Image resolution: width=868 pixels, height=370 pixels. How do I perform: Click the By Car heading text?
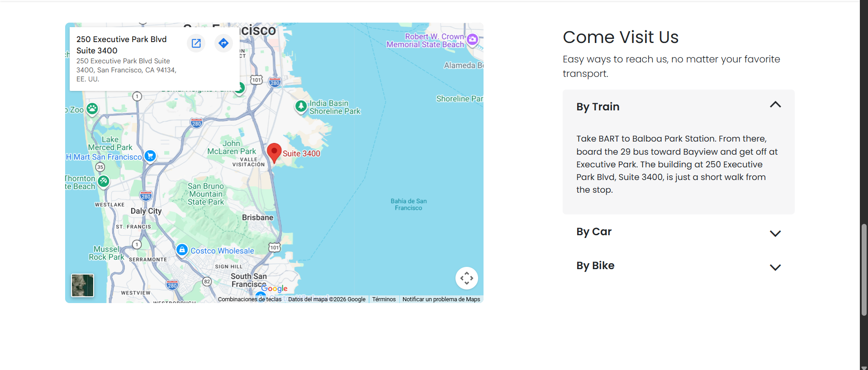(x=594, y=232)
